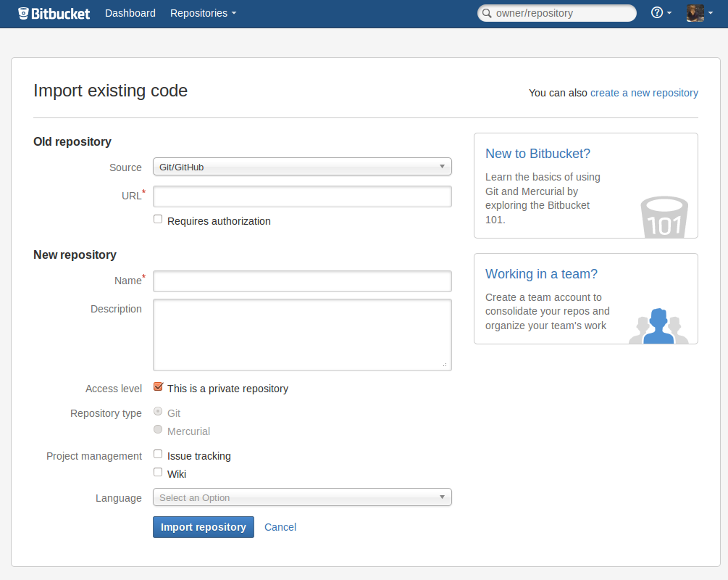
Task: Enable Requires authorization
Action: pyautogui.click(x=158, y=220)
